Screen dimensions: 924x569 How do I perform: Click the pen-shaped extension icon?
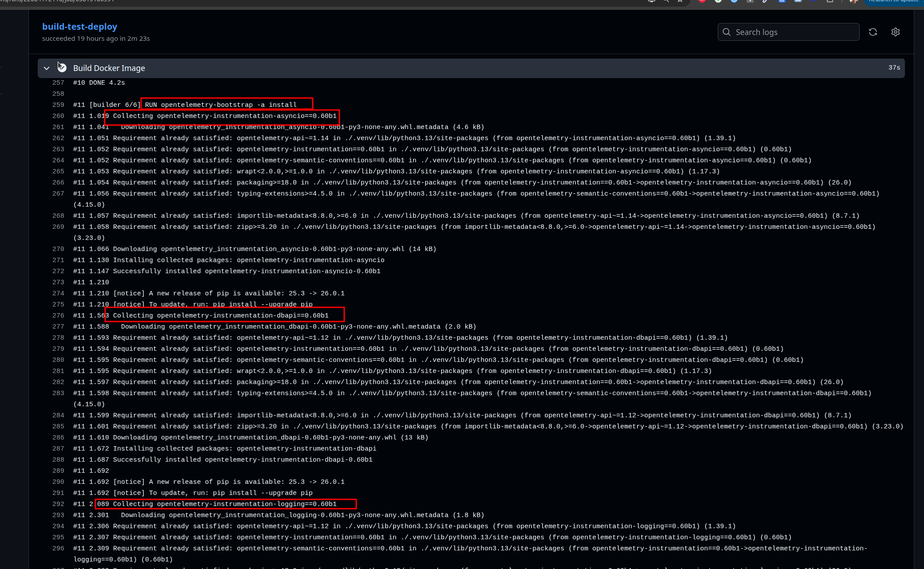[765, 2]
